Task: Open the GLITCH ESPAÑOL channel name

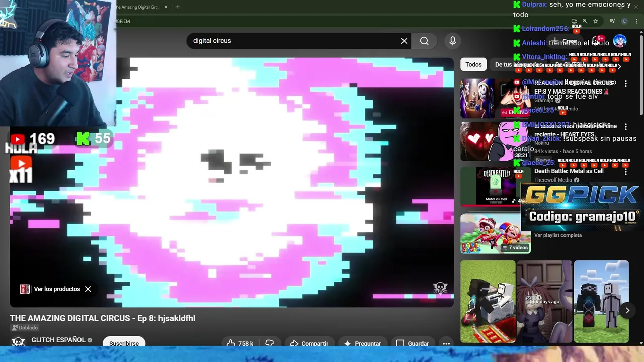Action: pos(58,340)
